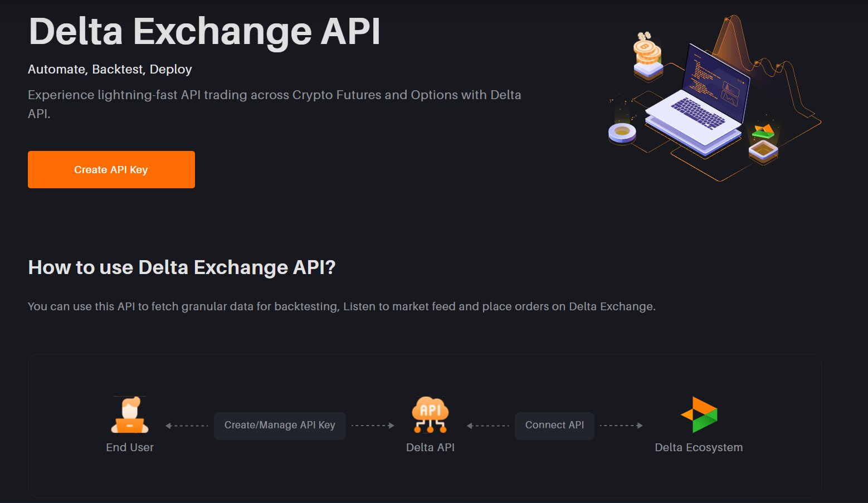Screen dimensions: 868x503
Task: Click the End User person icon
Action: tap(130, 415)
